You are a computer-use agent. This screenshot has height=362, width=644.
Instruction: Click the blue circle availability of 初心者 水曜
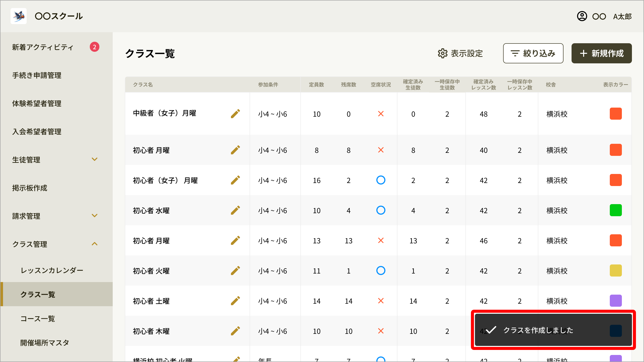click(381, 210)
